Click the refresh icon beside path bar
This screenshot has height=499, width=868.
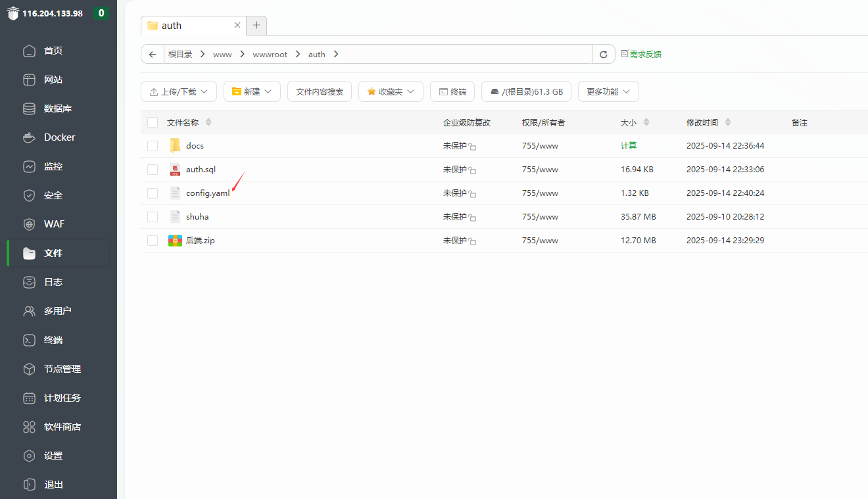(x=603, y=55)
